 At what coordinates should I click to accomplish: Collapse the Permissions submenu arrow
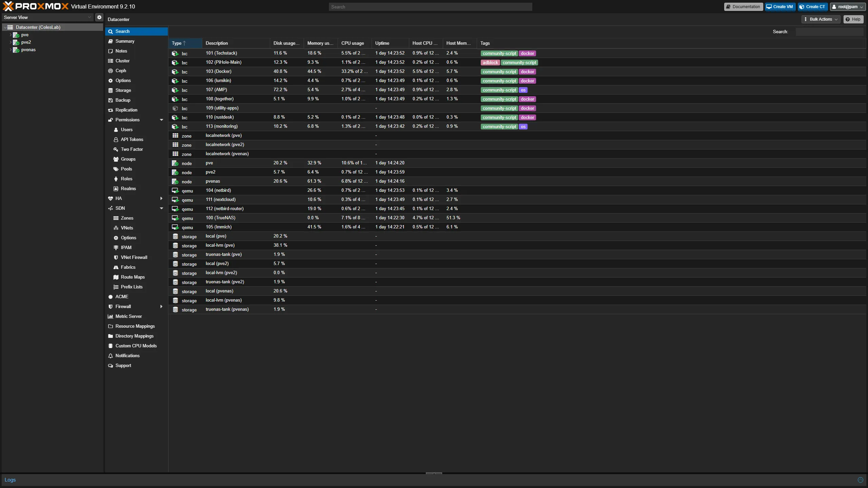coord(161,120)
